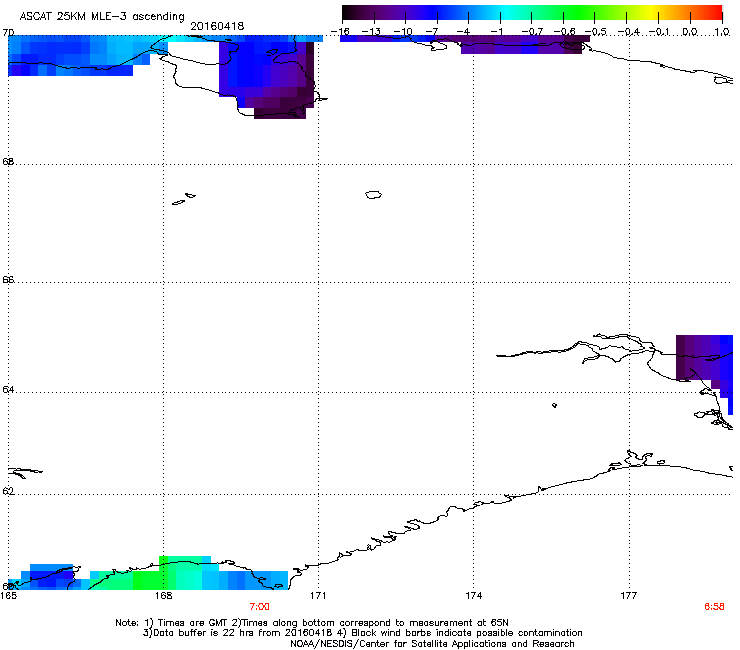Click the longitude label 177
The height and width of the screenshot is (650, 740).
(x=629, y=596)
